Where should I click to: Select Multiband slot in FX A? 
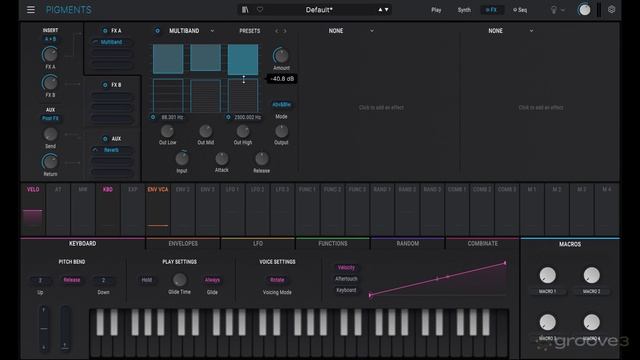pyautogui.click(x=111, y=42)
